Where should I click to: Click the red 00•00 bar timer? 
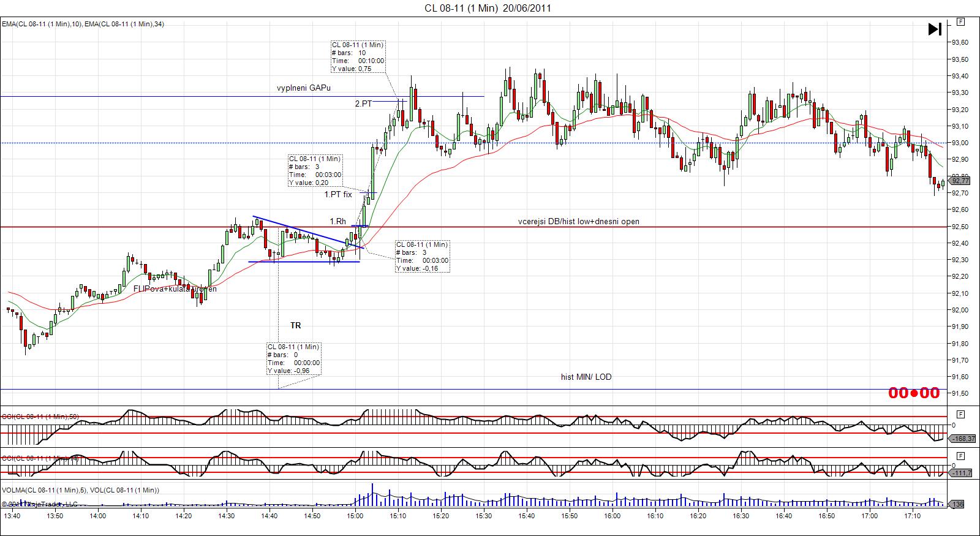click(914, 393)
